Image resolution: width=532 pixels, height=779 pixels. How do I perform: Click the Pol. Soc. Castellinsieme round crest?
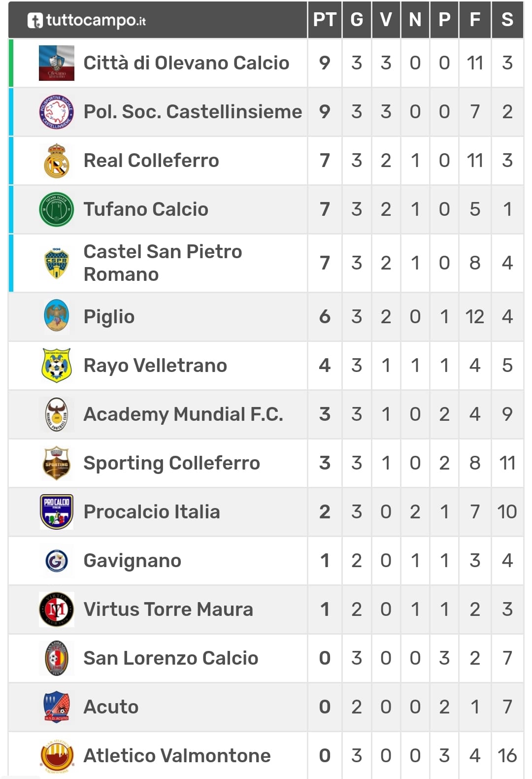57,112
